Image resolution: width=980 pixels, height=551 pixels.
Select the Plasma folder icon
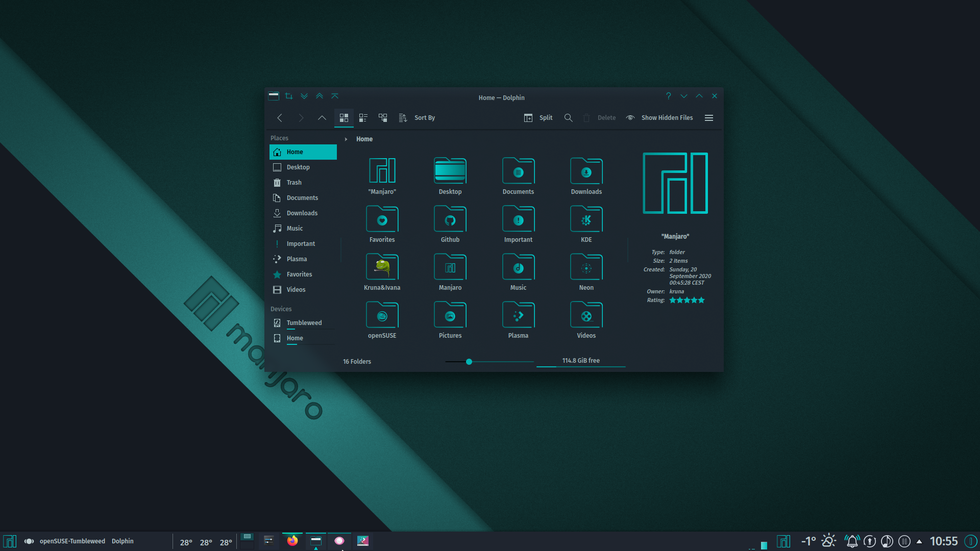518,314
